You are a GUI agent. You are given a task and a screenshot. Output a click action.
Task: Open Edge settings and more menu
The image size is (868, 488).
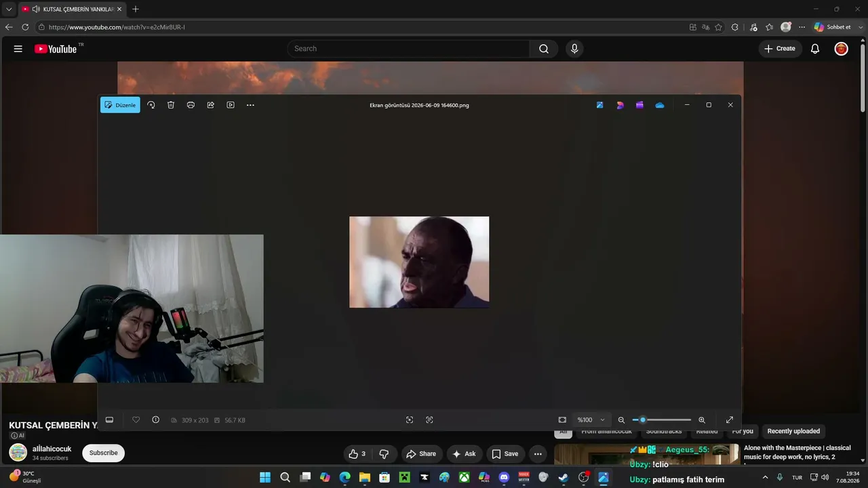pyautogui.click(x=802, y=27)
